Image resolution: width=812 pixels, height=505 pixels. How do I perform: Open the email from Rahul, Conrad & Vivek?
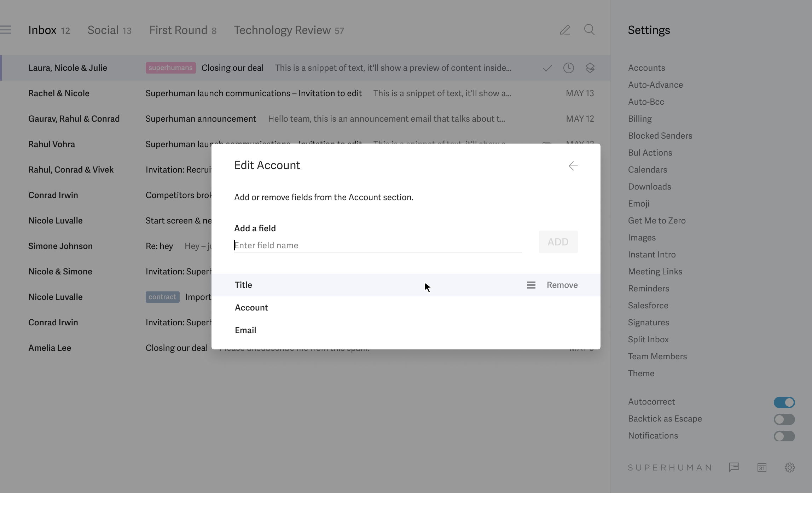tap(106, 170)
